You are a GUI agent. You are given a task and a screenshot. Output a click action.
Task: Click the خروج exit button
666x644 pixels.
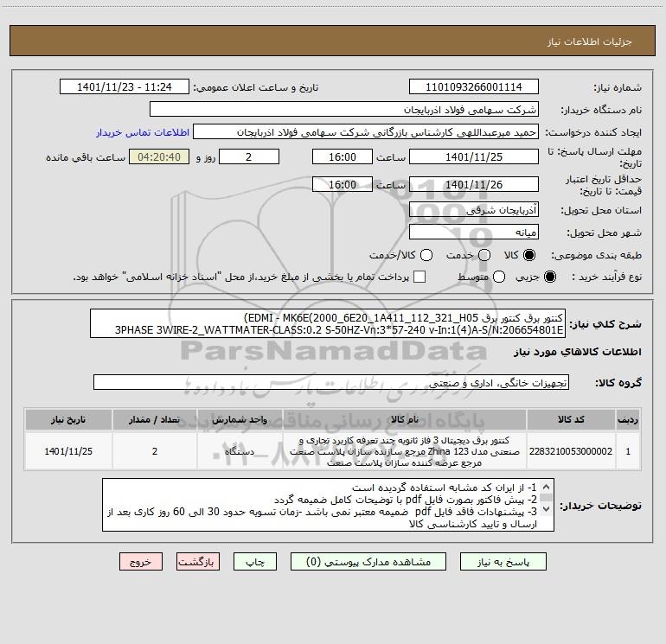(x=141, y=562)
